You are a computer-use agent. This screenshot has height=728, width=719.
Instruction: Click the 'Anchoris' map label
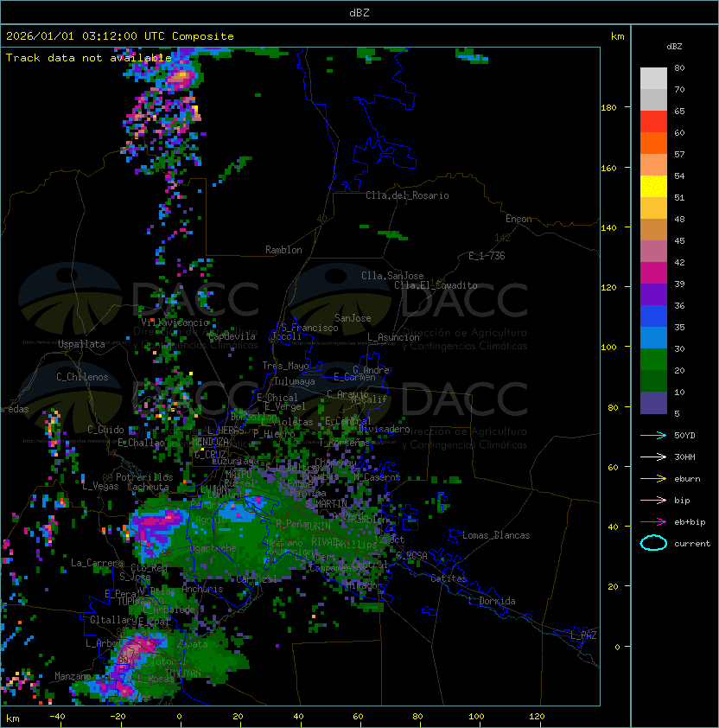[x=202, y=589]
